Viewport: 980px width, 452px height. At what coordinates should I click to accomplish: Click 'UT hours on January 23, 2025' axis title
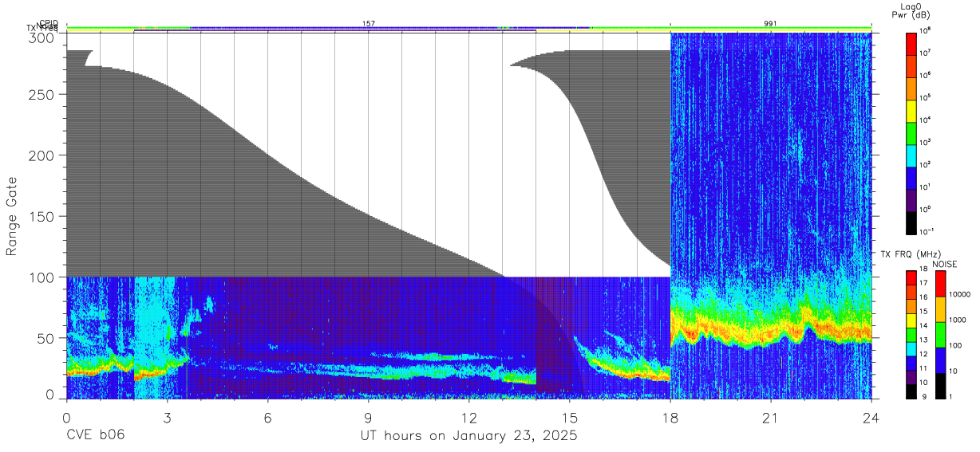469,436
